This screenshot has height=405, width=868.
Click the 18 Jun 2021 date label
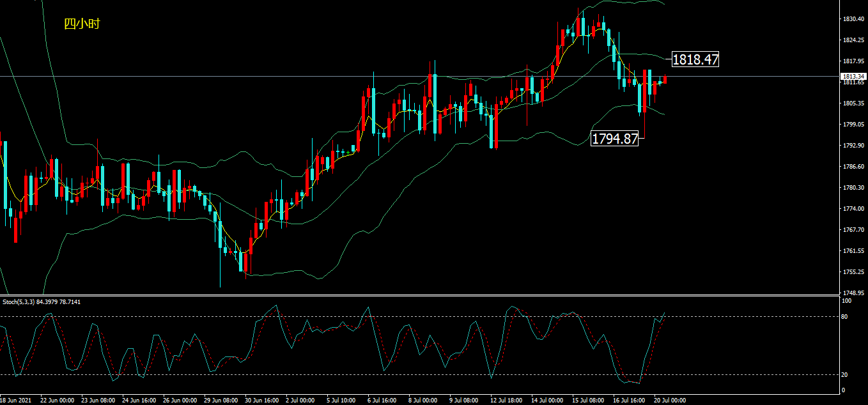(15, 401)
